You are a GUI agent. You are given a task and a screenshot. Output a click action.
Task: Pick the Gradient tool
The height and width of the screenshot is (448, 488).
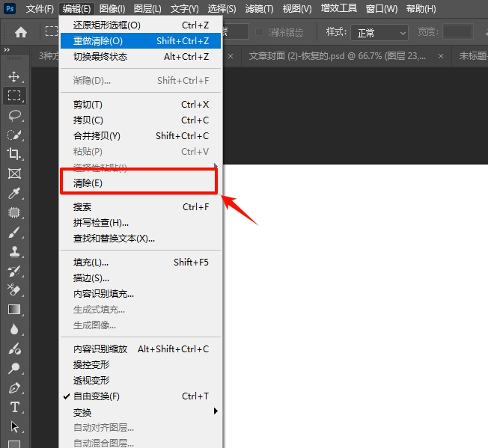[14, 309]
